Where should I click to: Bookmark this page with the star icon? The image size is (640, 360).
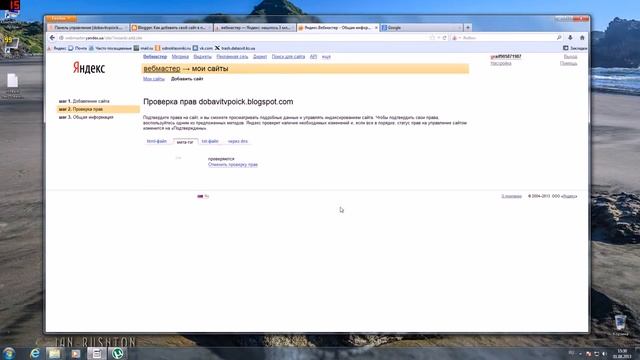[x=432, y=38]
